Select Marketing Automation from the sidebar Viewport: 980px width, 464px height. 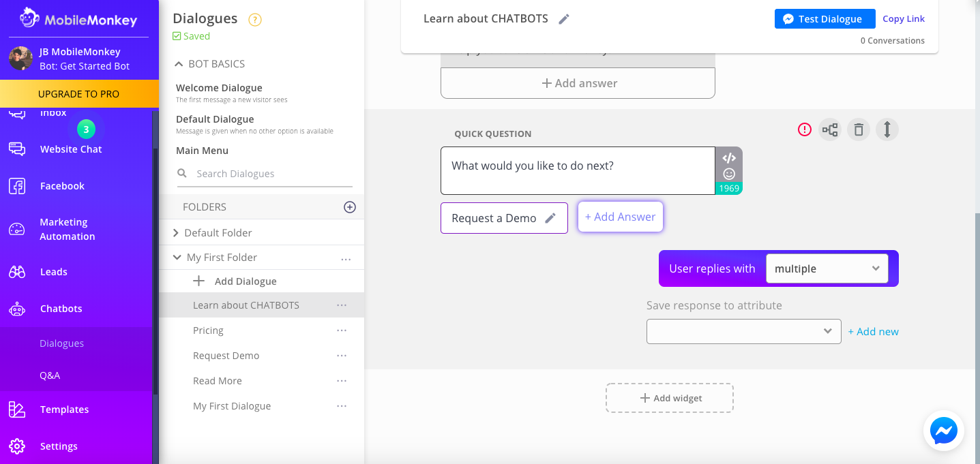[66, 229]
